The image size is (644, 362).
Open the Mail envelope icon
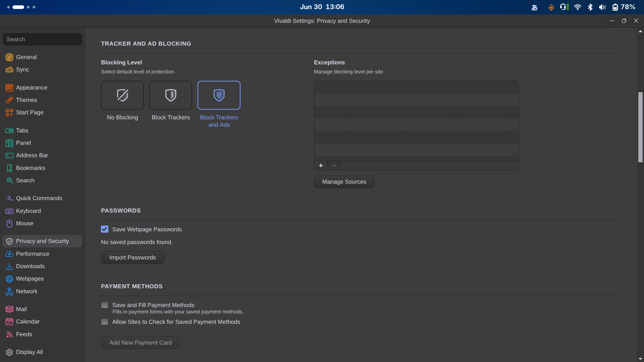9,309
